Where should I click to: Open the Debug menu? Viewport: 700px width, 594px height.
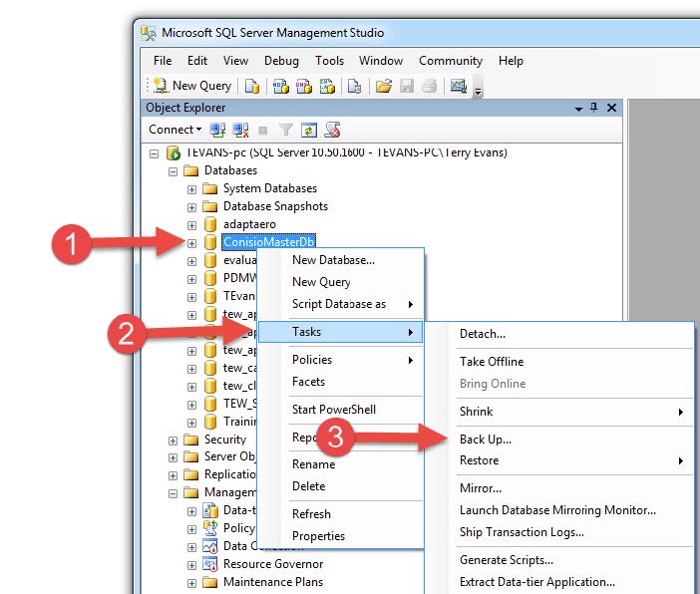pos(282,60)
